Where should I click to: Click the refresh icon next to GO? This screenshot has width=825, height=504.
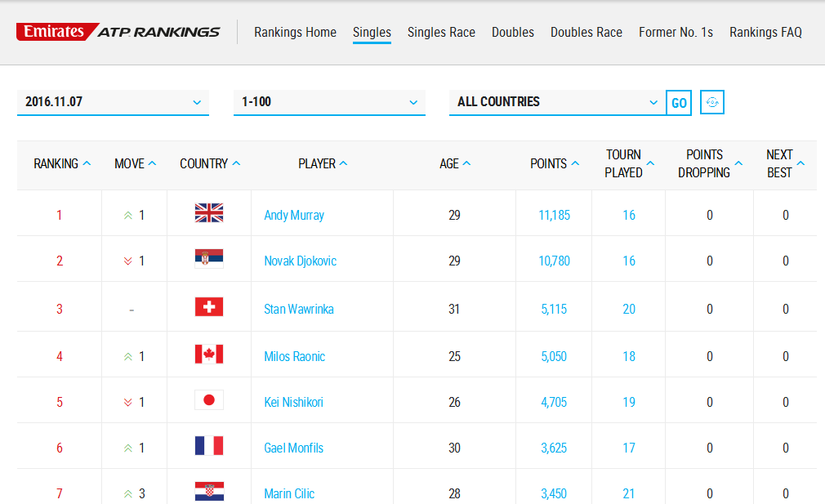tap(712, 102)
